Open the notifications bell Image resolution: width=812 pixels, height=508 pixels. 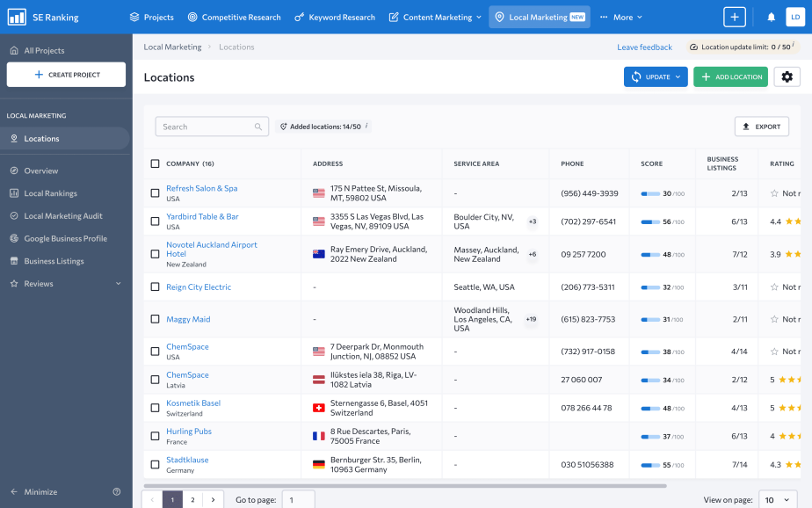coord(771,17)
